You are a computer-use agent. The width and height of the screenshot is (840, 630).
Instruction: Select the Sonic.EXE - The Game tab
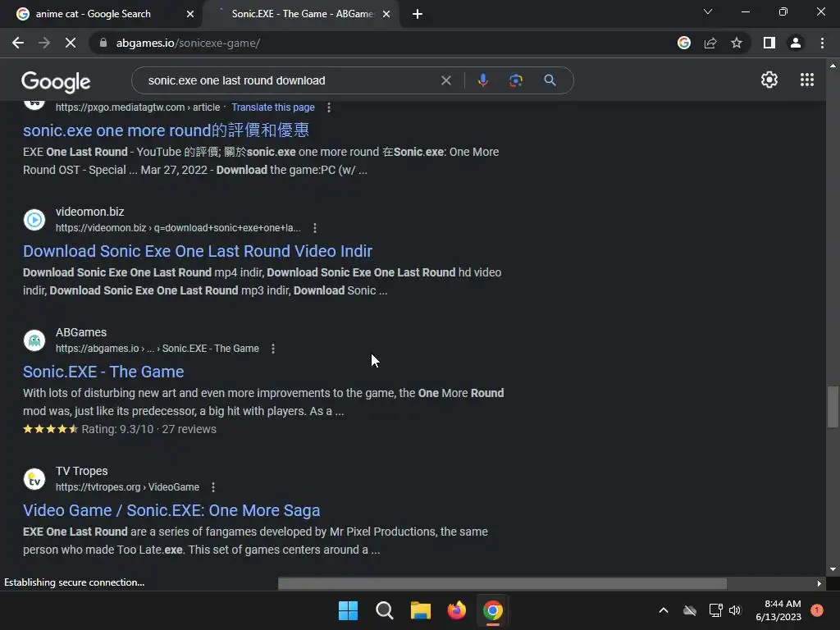click(x=303, y=14)
